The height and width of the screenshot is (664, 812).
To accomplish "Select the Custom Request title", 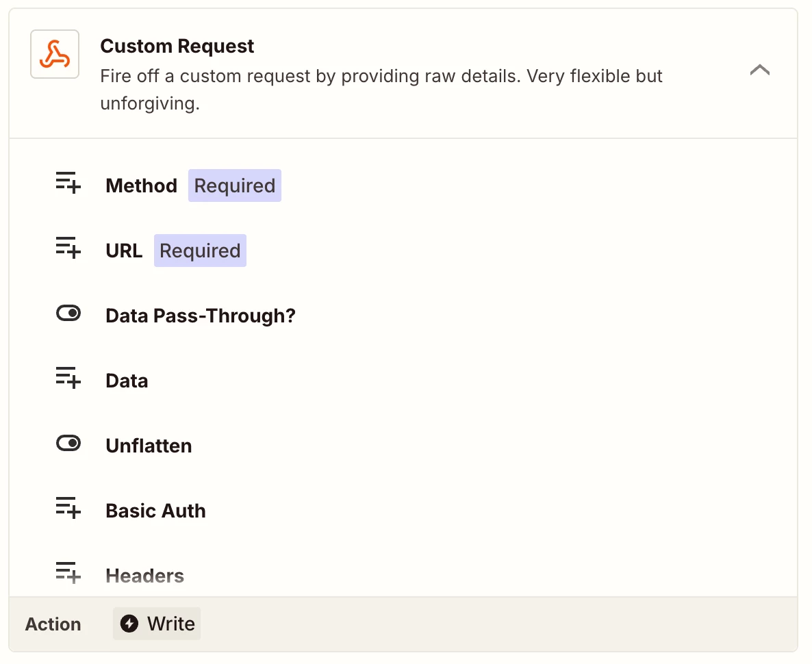I will point(177,47).
